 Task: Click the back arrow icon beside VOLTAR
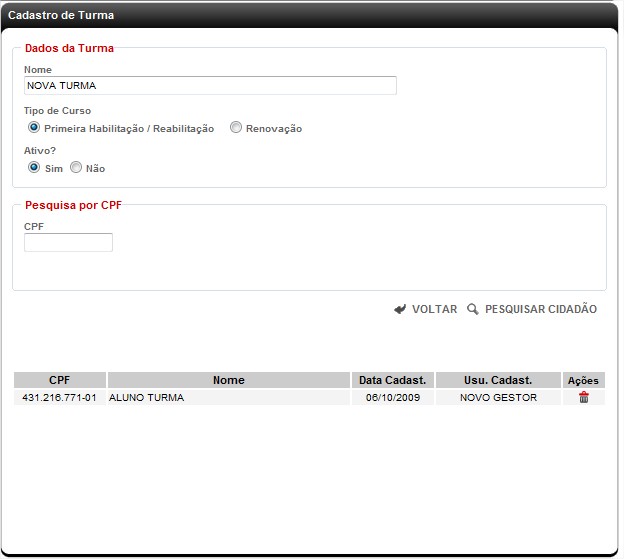tap(400, 310)
